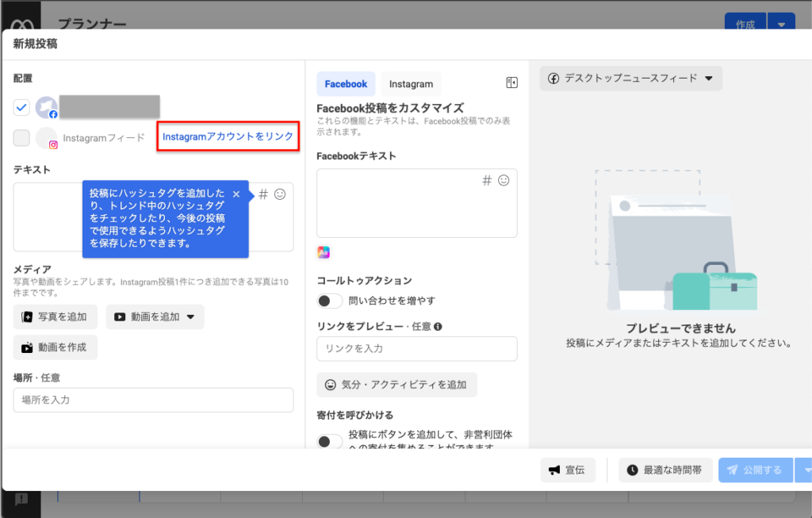Click feedback icon at bottom-left sidebar
The image size is (812, 518).
point(21,499)
